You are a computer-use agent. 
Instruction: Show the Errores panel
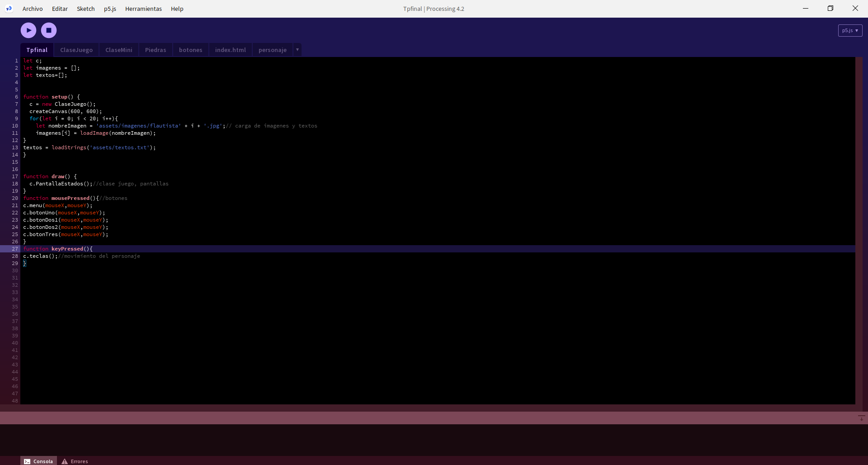point(75,461)
